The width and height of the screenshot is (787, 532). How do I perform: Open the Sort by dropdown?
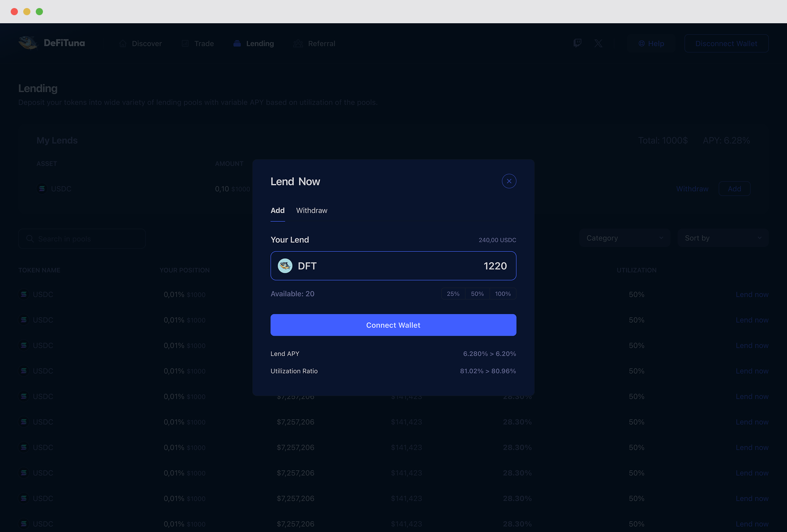723,238
